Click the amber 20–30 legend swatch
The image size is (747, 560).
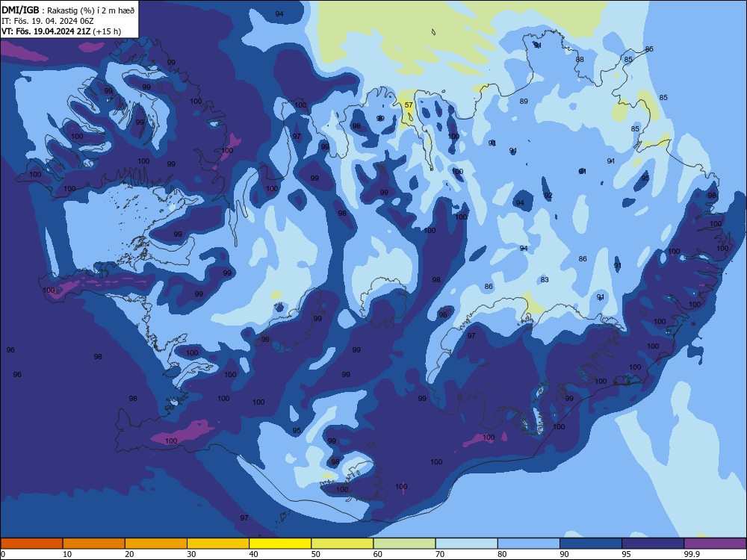click(156, 544)
